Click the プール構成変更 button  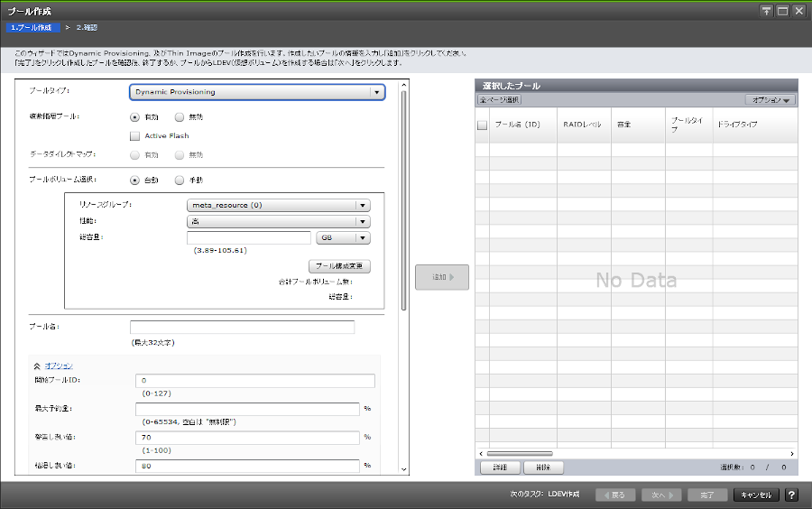(x=339, y=266)
